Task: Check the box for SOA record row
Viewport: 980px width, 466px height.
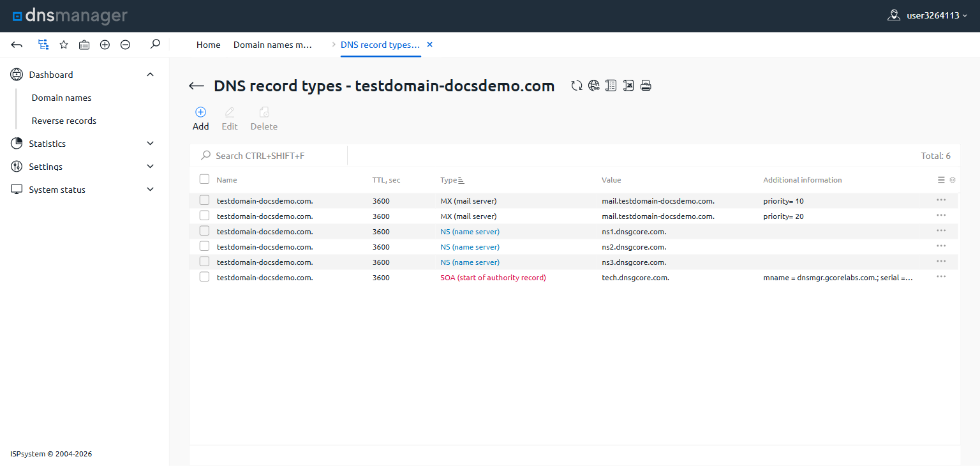Action: click(x=204, y=276)
